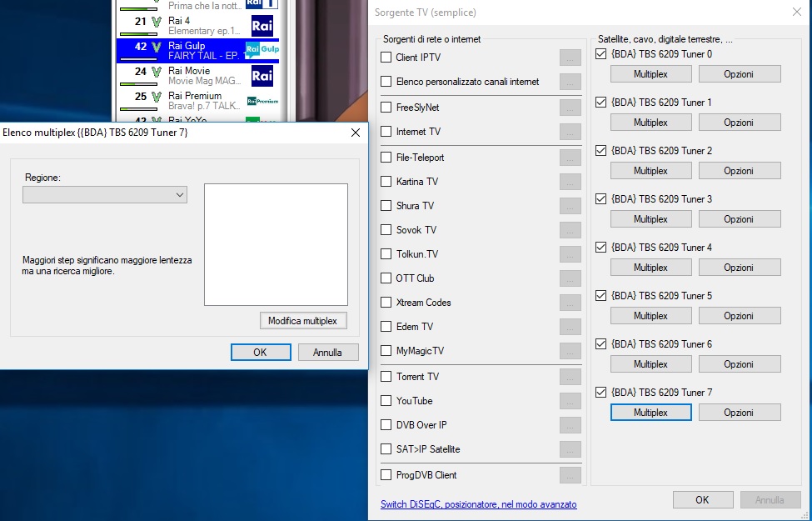Screen dimensions: 812x521
Task: Click Annulla in the multiplex dialog
Action: [x=327, y=353]
